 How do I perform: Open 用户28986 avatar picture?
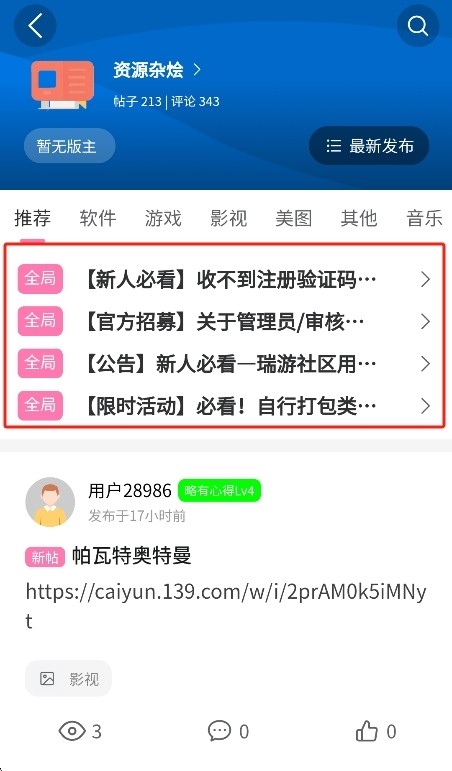[50, 502]
